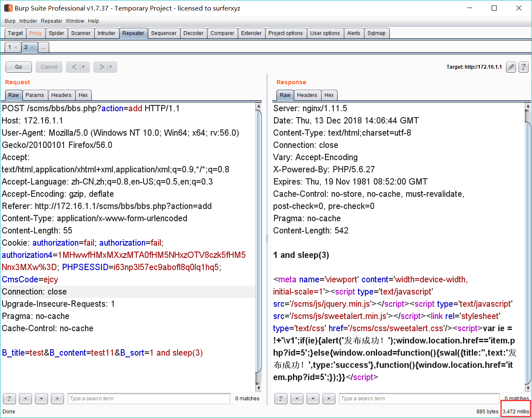This screenshot has width=532, height=418.
Task: Open the back history dropdown arrow
Action: 83,67
